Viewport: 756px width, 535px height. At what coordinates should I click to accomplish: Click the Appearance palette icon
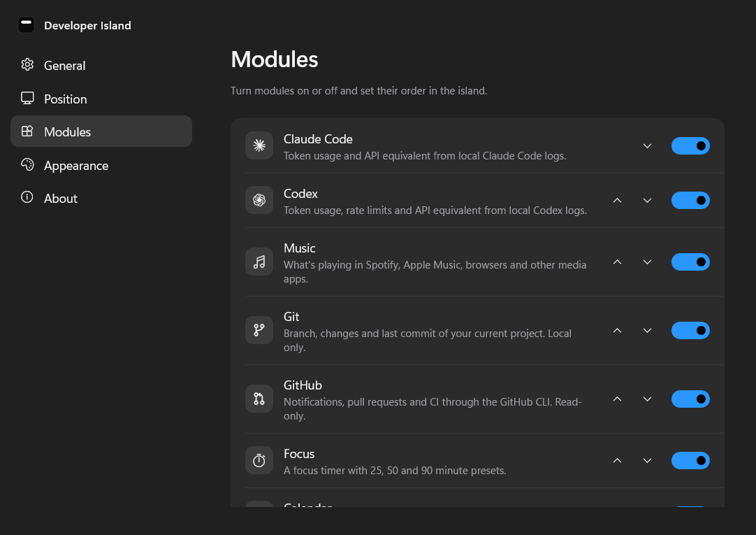tap(27, 164)
